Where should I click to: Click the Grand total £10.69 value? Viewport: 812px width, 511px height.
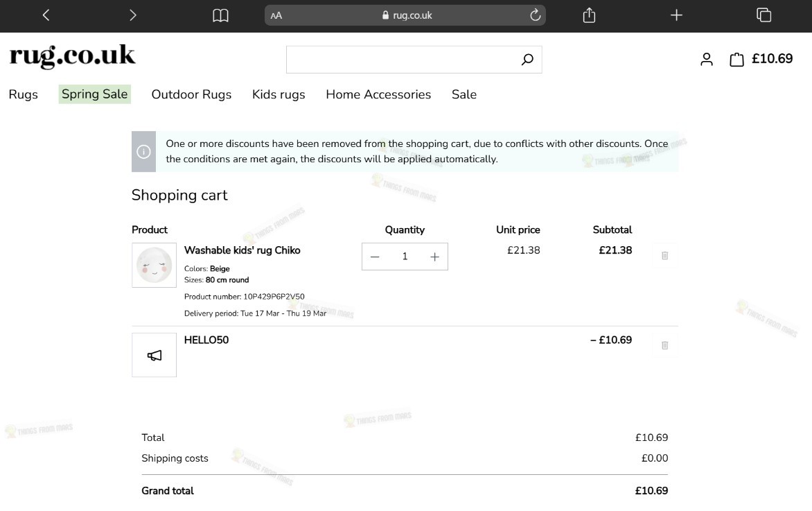[651, 491]
